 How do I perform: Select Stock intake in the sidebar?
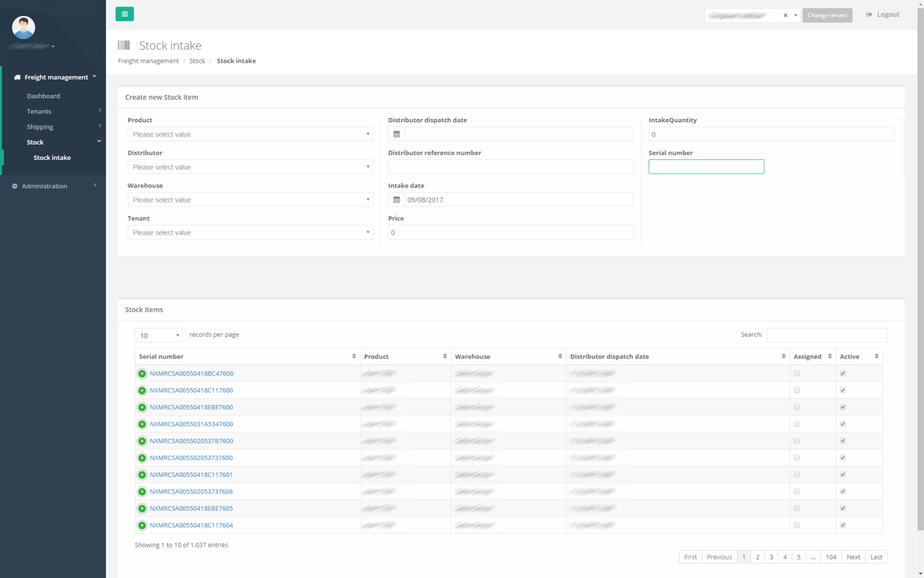click(52, 158)
